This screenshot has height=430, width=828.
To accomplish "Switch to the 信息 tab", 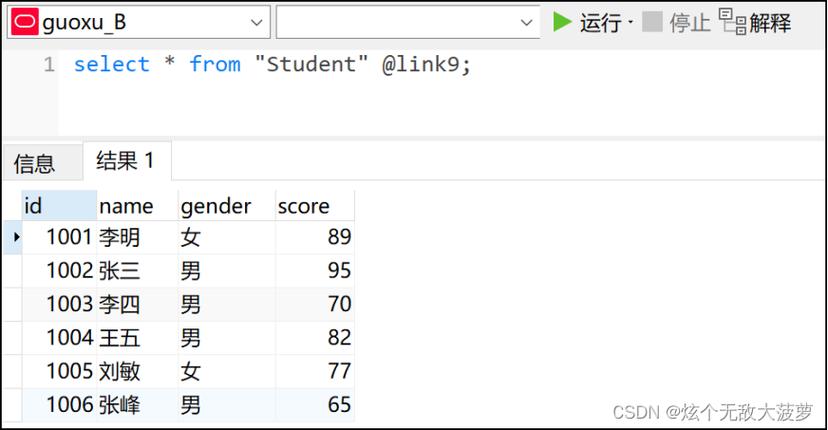I will pyautogui.click(x=35, y=163).
